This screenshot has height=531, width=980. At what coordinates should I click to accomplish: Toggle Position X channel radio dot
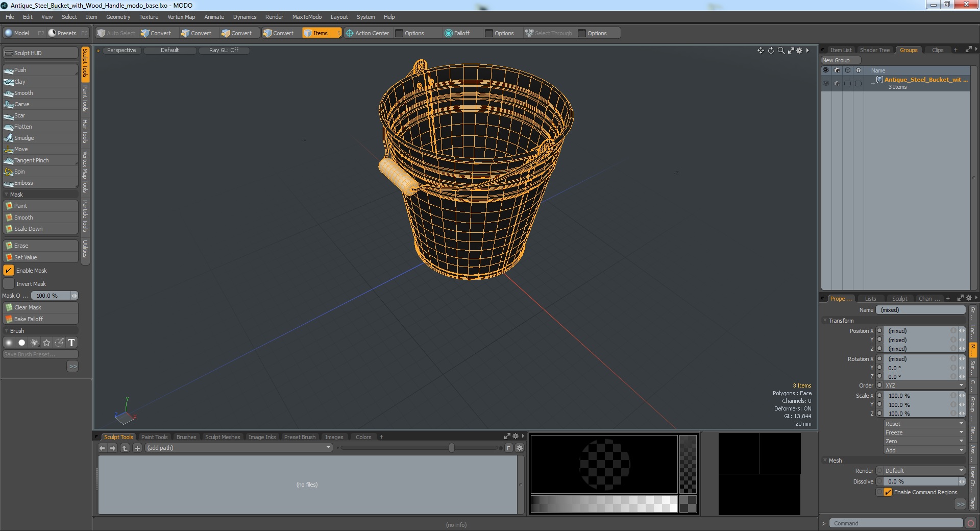(x=879, y=331)
